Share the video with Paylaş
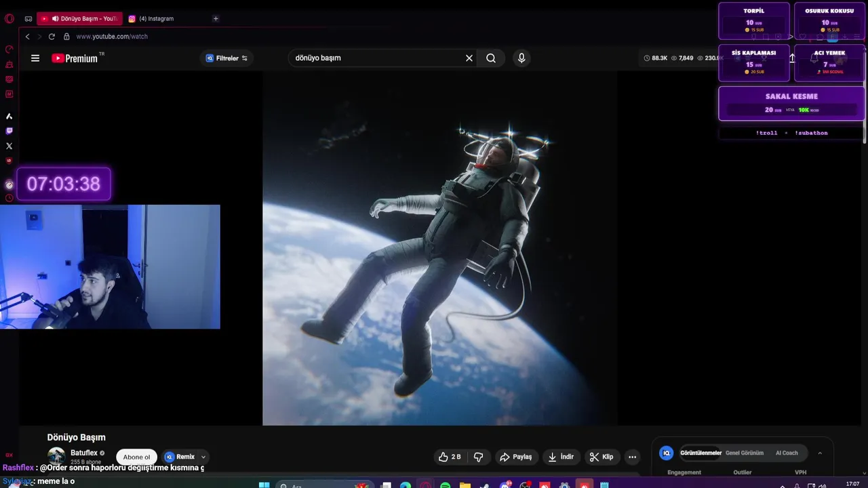Image resolution: width=868 pixels, height=488 pixels. [x=515, y=457]
